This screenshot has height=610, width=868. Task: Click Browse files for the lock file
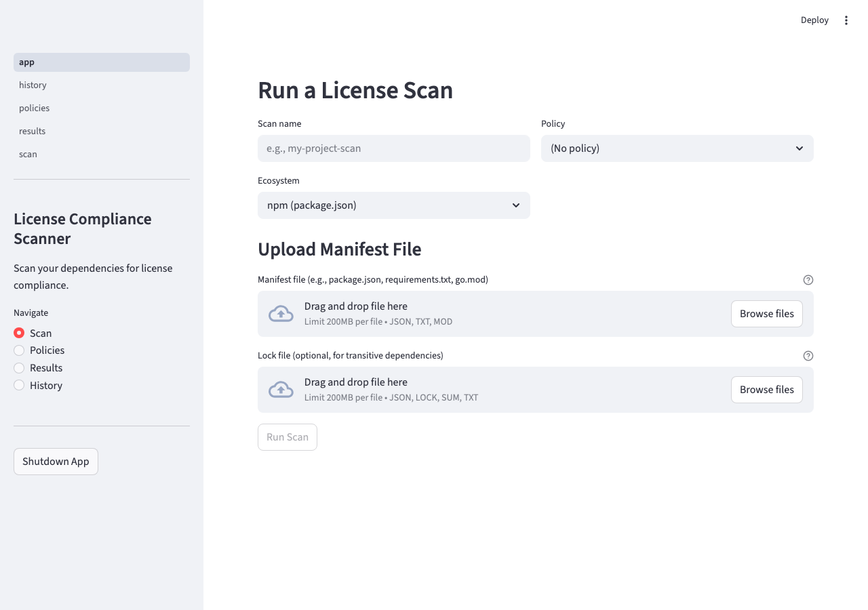point(766,389)
